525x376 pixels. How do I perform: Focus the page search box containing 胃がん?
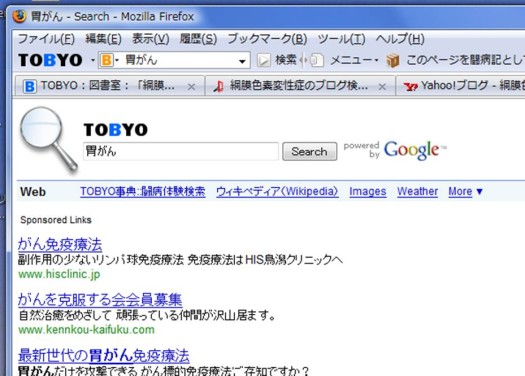(x=181, y=151)
